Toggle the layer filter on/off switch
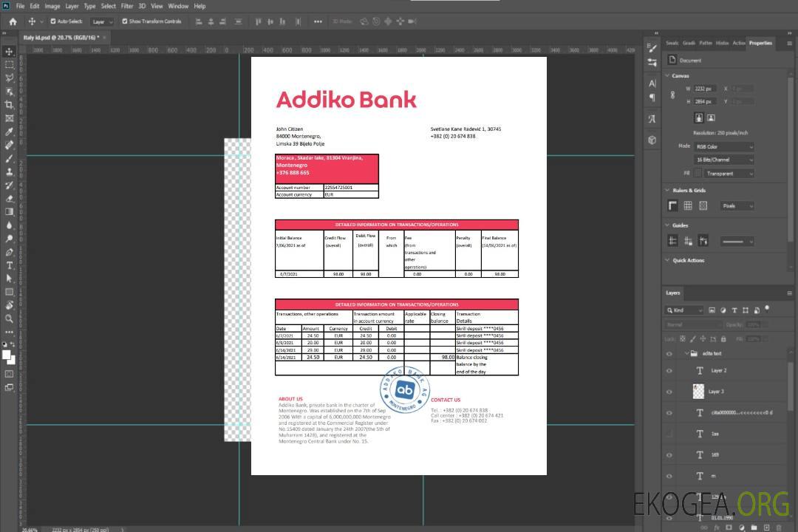Image resolution: width=798 pixels, height=532 pixels. coord(767,309)
